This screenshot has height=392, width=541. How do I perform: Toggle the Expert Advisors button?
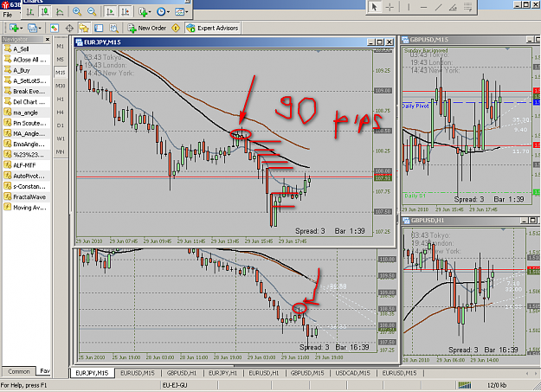[212, 28]
